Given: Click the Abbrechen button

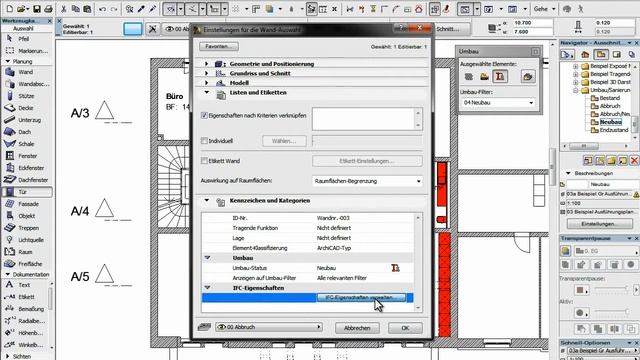Looking at the screenshot, I should pos(357,328).
